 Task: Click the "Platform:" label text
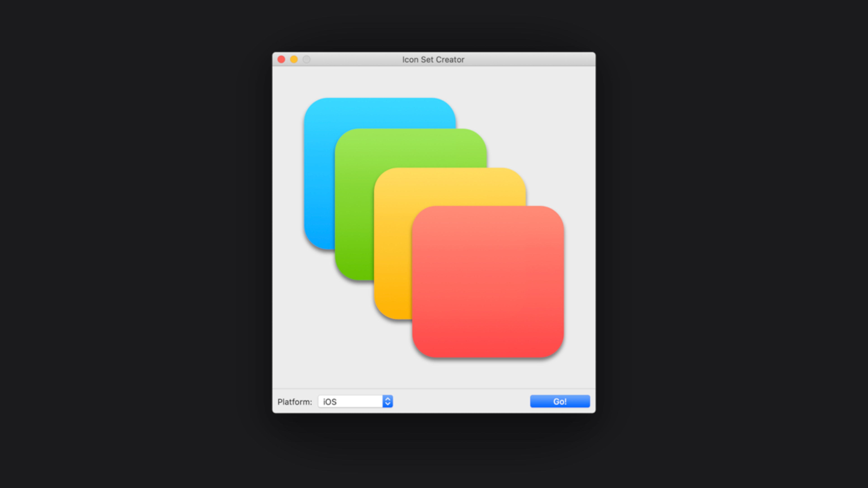[295, 402]
